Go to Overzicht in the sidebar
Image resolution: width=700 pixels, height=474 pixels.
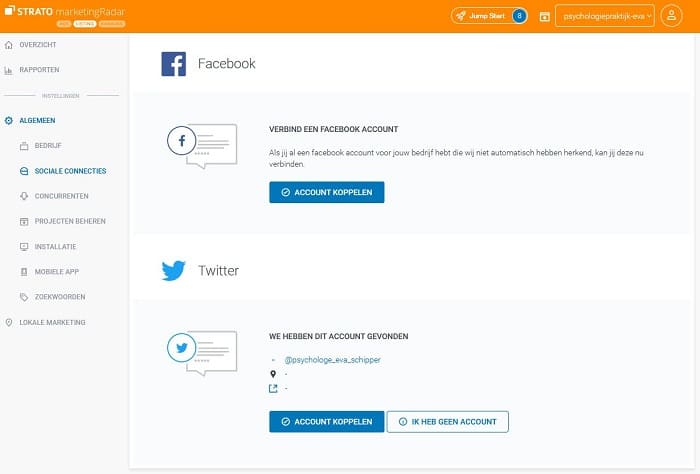38,45
